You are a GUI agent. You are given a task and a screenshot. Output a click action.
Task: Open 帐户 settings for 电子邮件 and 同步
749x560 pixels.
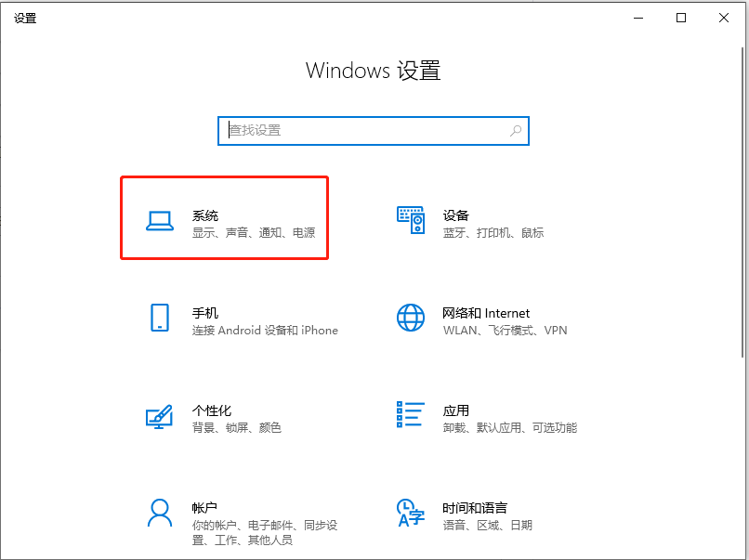(223, 516)
